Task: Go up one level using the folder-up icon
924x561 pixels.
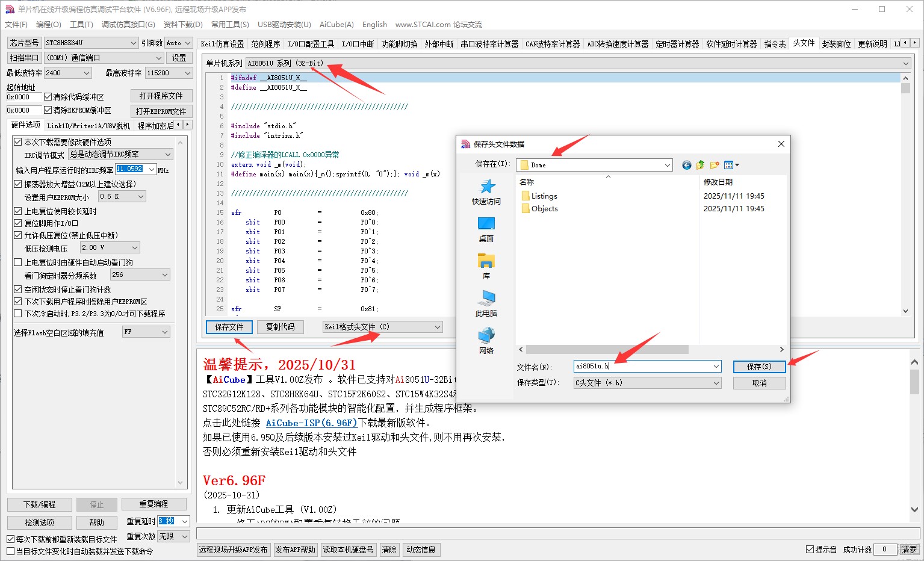Action: coord(700,164)
